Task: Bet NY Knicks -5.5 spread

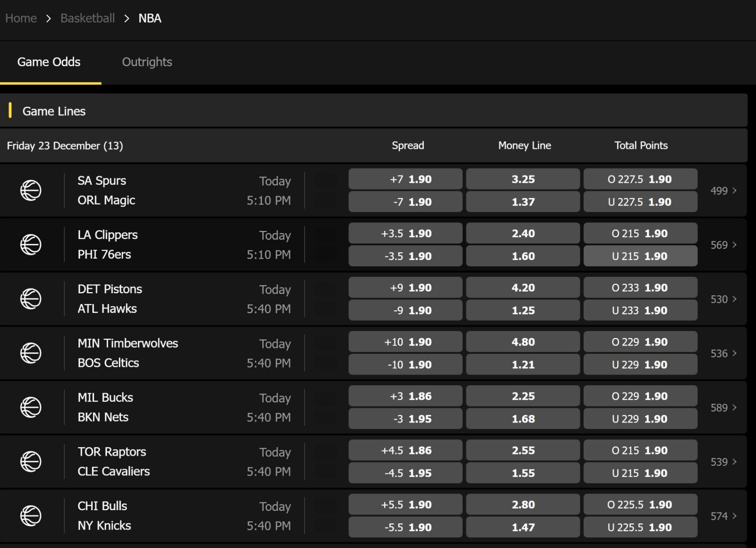Action: click(405, 527)
